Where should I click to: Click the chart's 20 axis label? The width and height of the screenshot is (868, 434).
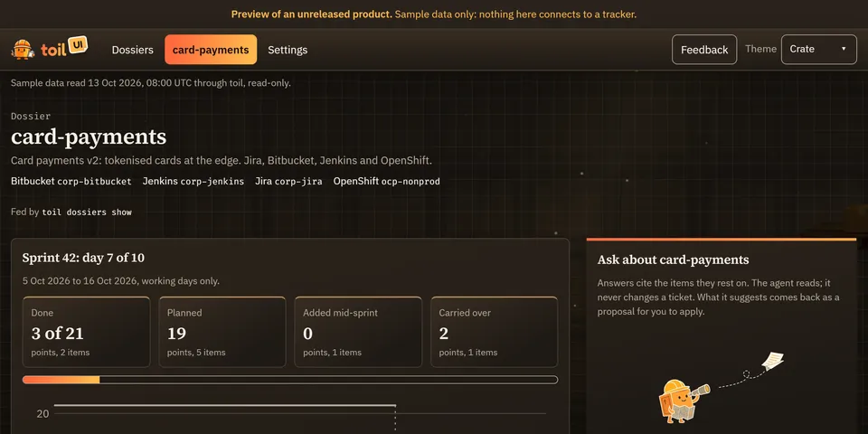point(42,414)
